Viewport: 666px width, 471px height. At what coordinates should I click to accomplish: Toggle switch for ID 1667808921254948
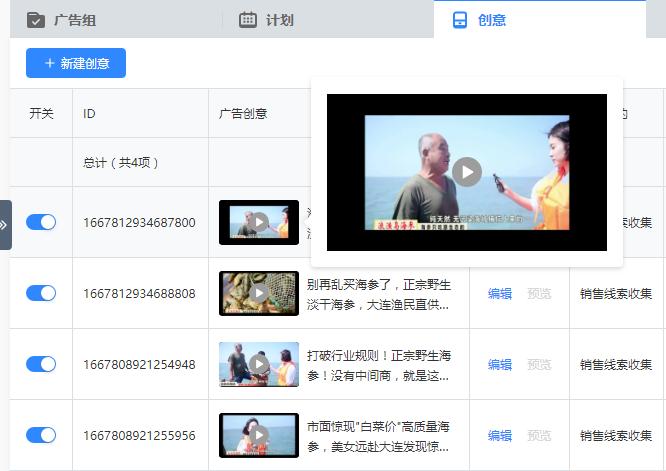(41, 364)
